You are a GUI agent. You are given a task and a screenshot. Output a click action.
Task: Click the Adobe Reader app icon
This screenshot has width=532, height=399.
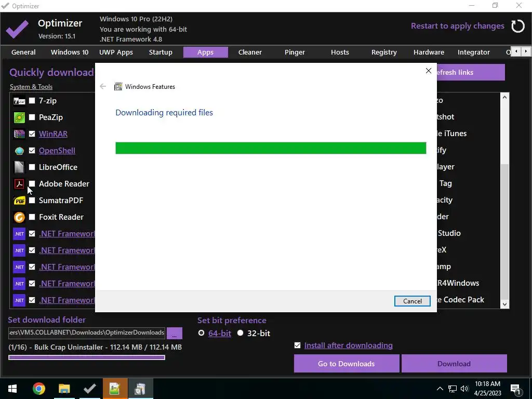(x=19, y=184)
